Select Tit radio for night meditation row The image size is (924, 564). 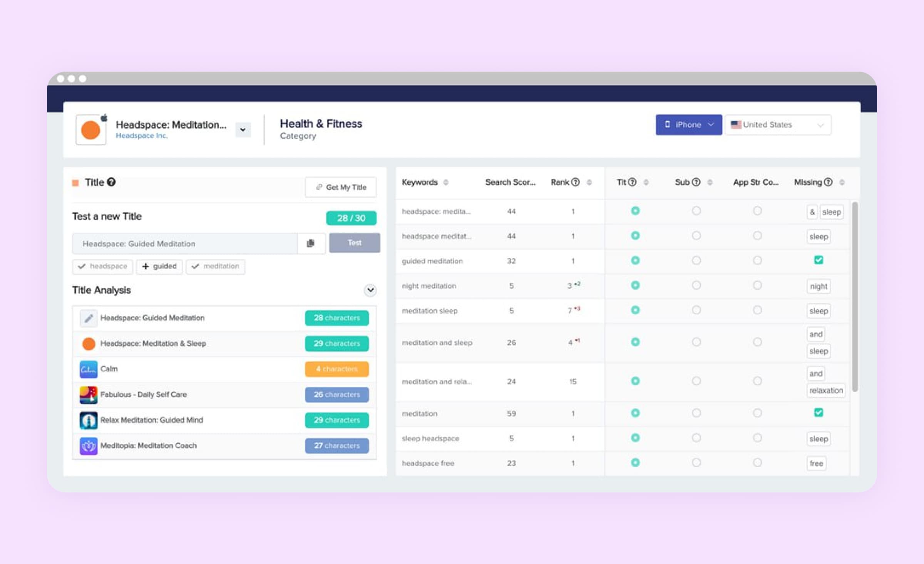[635, 285]
